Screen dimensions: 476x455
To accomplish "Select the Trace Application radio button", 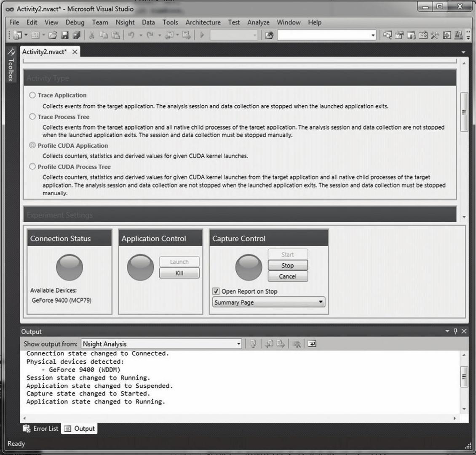I will pyautogui.click(x=32, y=95).
